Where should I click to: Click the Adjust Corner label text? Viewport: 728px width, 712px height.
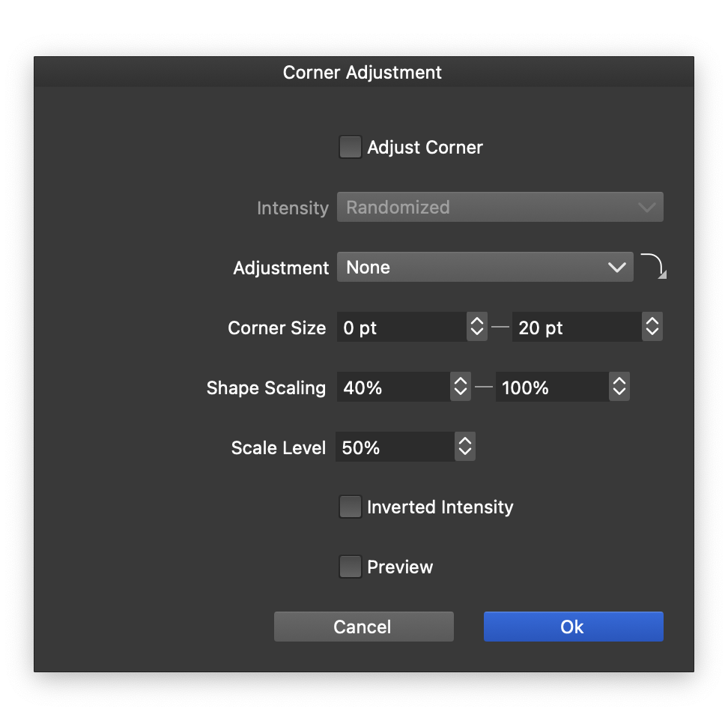coord(425,148)
